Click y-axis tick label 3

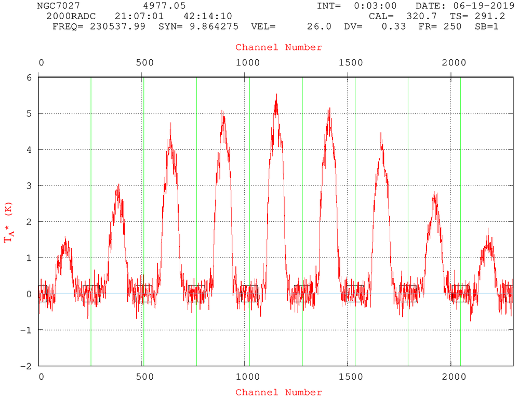coord(29,186)
